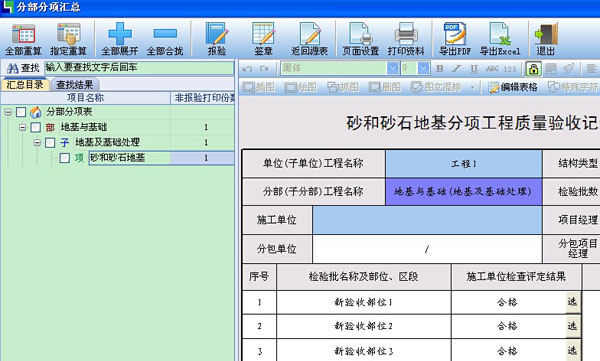Viewport: 600px width, 361px height.
Task: Click the 查找 search text field
Action: click(x=139, y=68)
